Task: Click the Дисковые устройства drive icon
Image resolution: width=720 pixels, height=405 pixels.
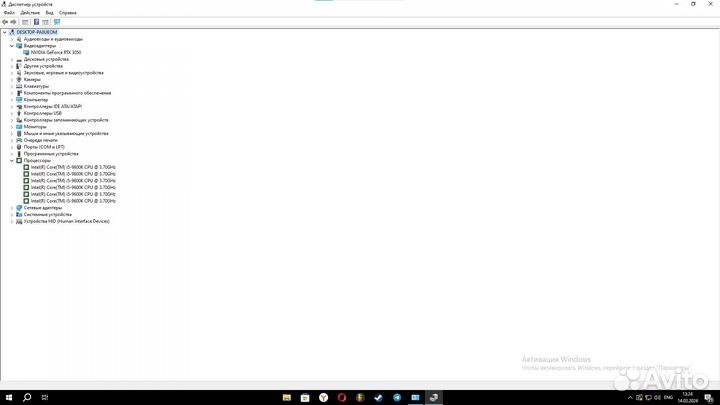Action: pyautogui.click(x=19, y=60)
